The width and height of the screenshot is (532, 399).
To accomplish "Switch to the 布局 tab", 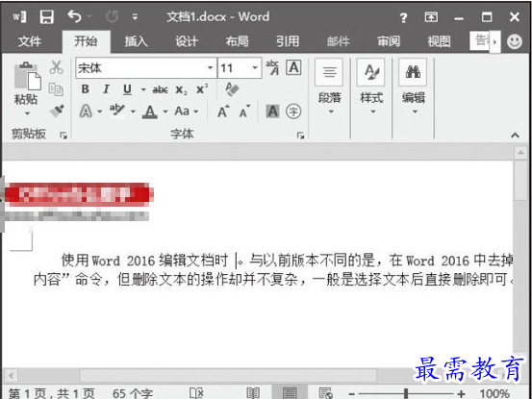I will 237,41.
